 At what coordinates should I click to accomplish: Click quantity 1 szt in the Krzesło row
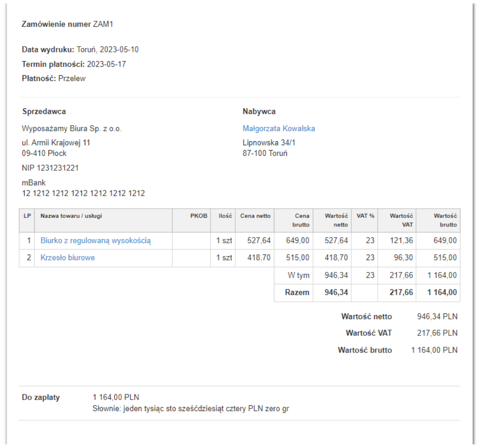pos(224,257)
